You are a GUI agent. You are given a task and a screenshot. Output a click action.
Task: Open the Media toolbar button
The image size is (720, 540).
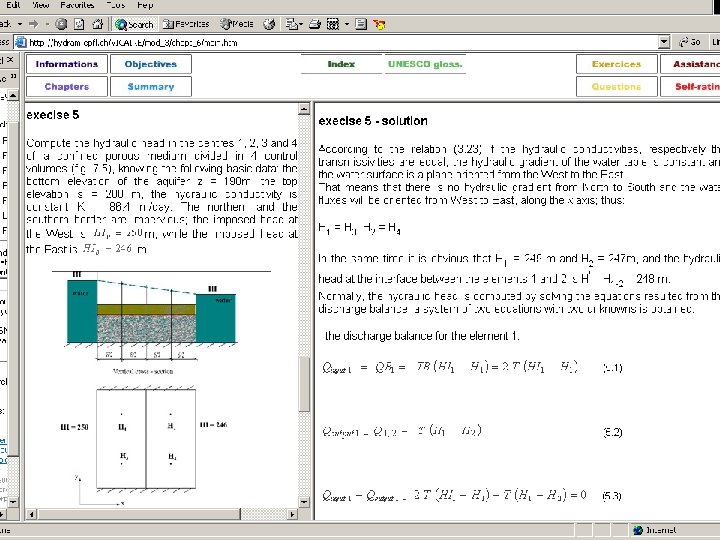pos(236,24)
